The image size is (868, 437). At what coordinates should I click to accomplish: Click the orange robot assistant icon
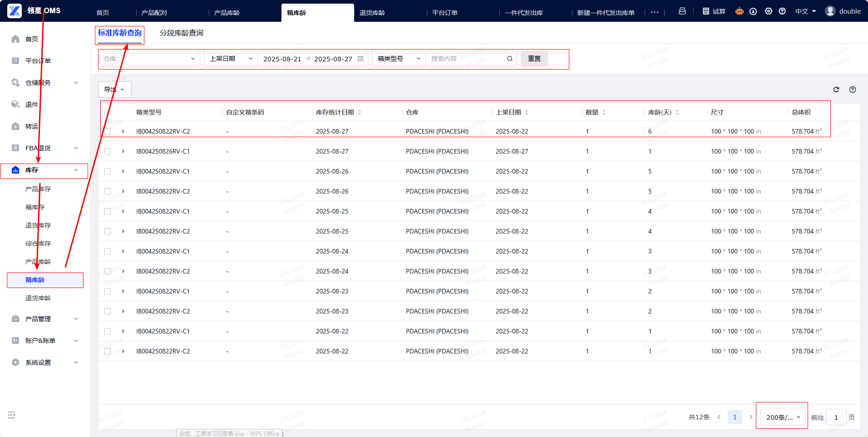click(740, 11)
